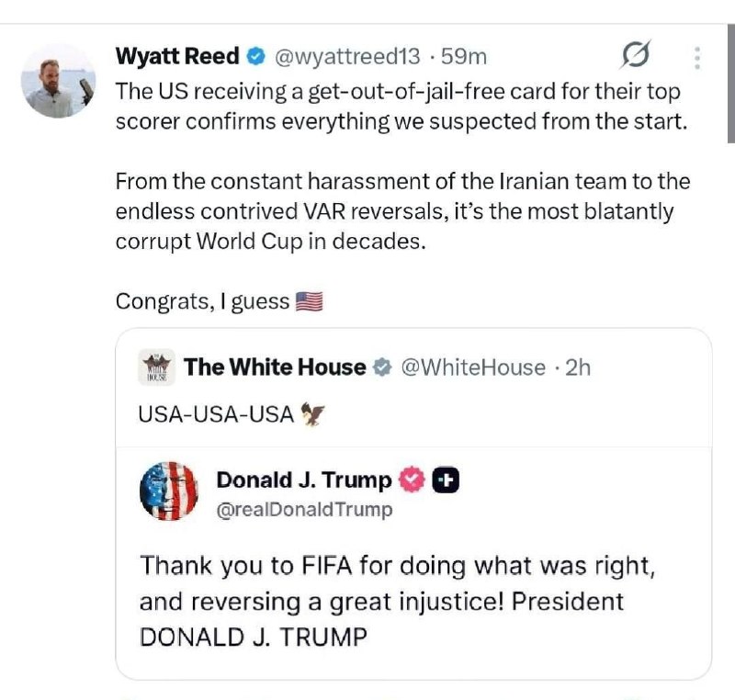Open Wyatt Reed's profile picture
This screenshot has width=735, height=700.
point(58,81)
